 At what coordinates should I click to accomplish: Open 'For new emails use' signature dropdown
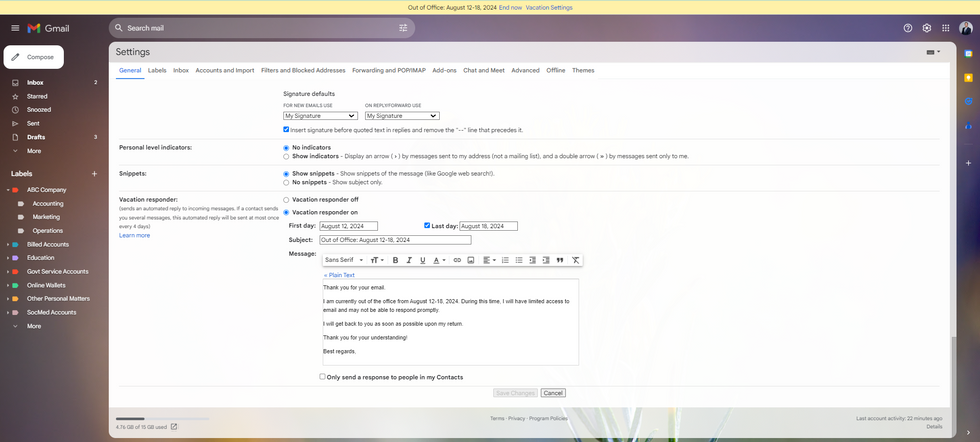320,116
